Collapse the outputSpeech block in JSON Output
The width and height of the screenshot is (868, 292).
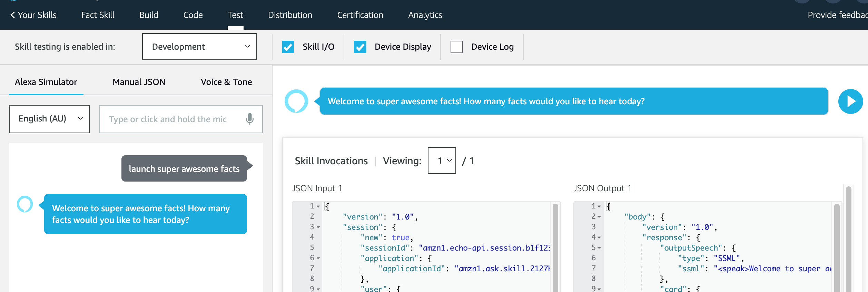click(x=599, y=248)
